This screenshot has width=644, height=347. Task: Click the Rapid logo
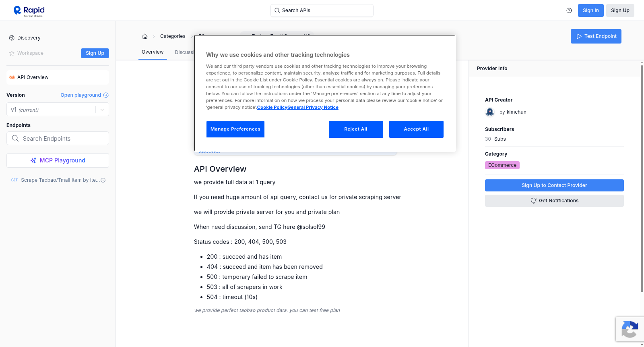(29, 11)
